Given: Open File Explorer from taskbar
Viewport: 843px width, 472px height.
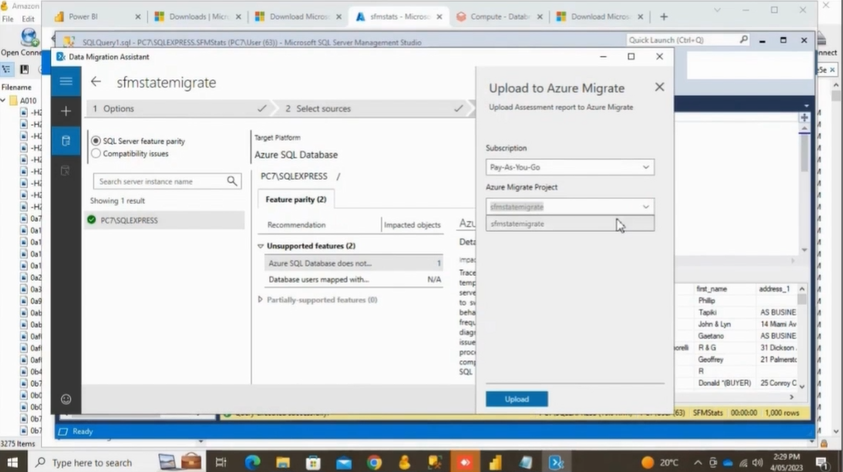Looking at the screenshot, I should [283, 462].
